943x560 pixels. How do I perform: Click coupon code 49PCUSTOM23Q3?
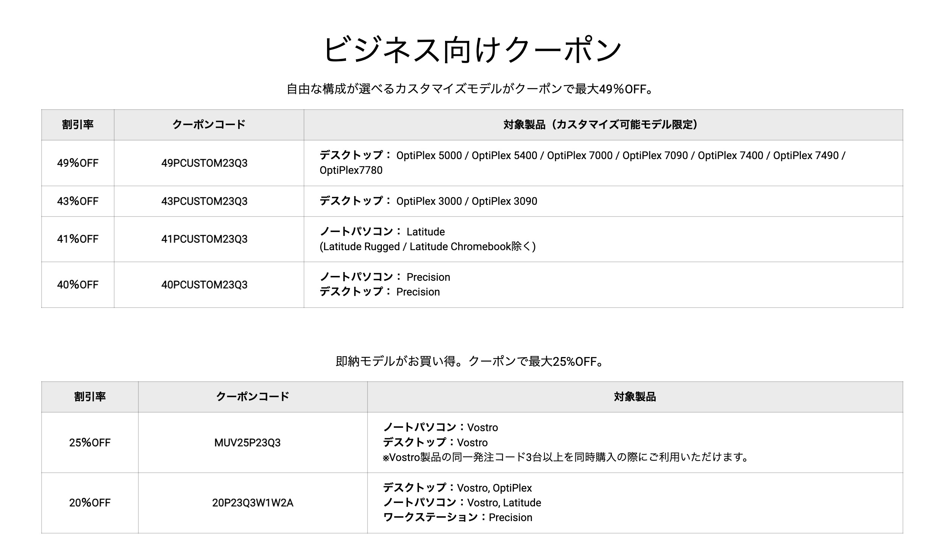[x=204, y=163]
